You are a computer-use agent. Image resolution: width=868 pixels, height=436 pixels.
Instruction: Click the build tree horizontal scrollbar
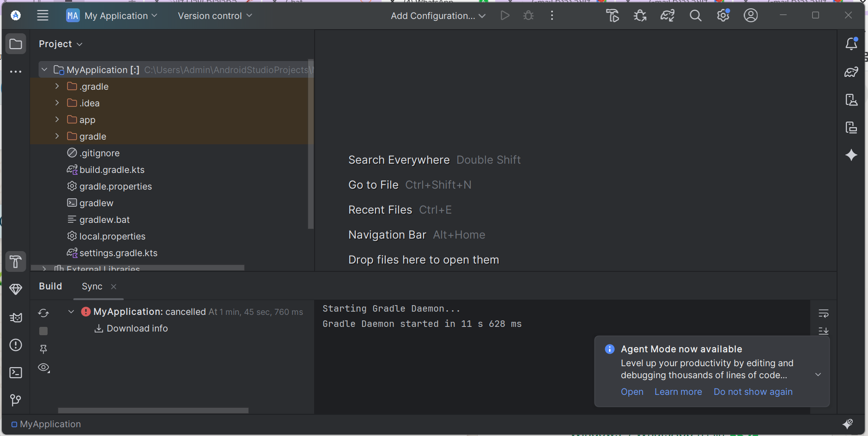click(x=153, y=411)
